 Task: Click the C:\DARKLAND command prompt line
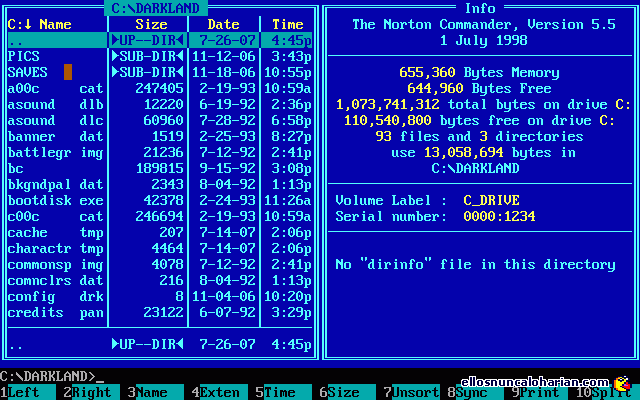[50, 377]
